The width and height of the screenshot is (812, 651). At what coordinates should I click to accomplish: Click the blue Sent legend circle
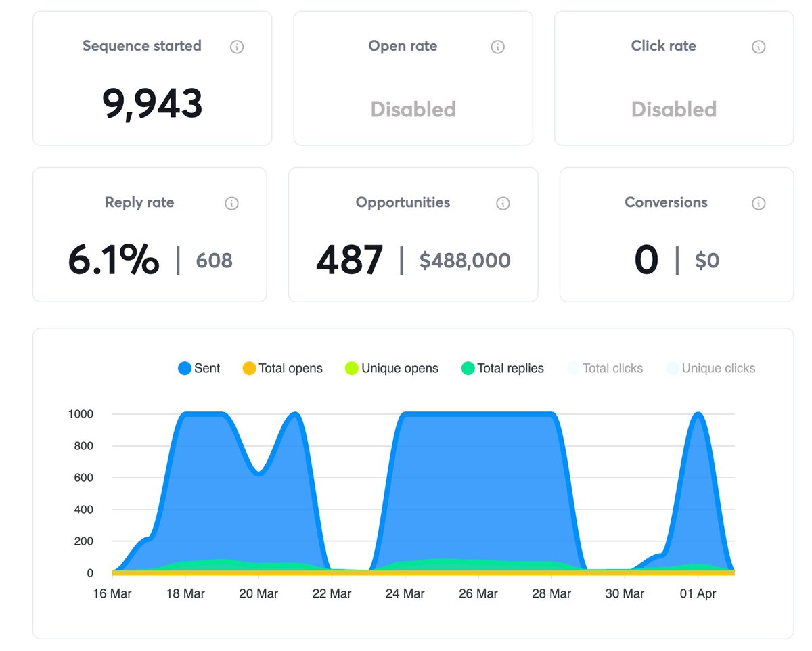185,368
